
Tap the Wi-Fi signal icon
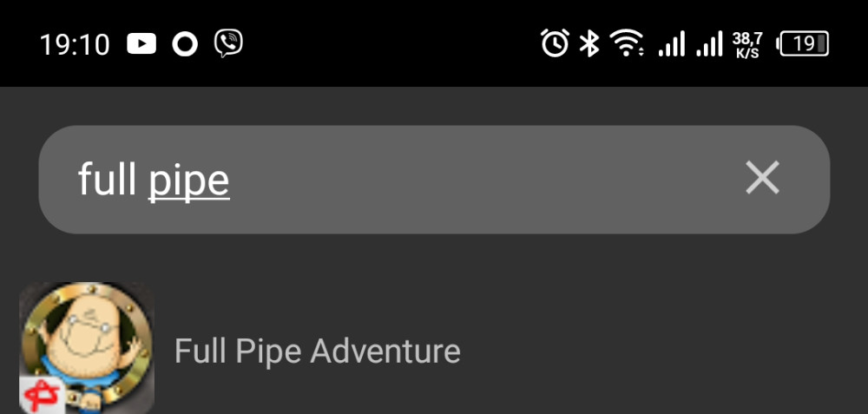click(x=626, y=43)
